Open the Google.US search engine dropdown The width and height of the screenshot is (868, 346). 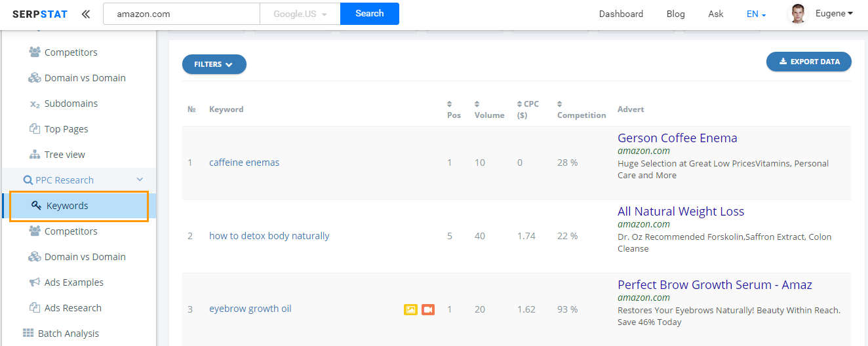click(300, 14)
